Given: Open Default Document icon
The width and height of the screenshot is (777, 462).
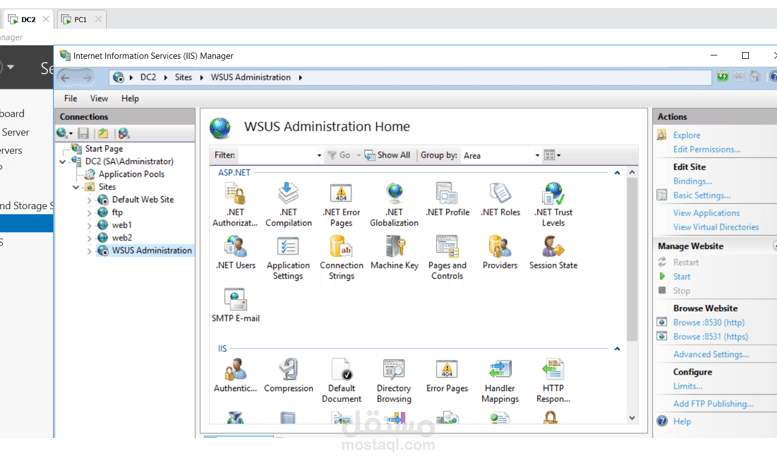Looking at the screenshot, I should click(x=341, y=380).
